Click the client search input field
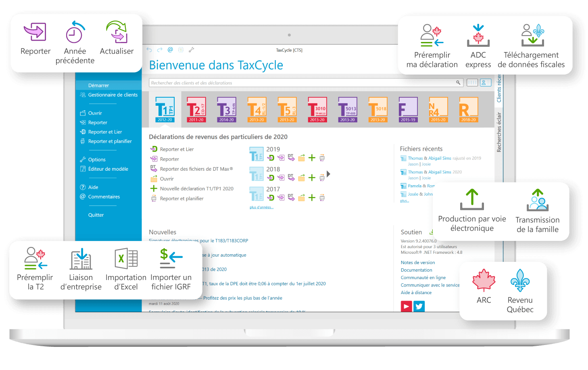This screenshot has height=370, width=588. (x=306, y=83)
